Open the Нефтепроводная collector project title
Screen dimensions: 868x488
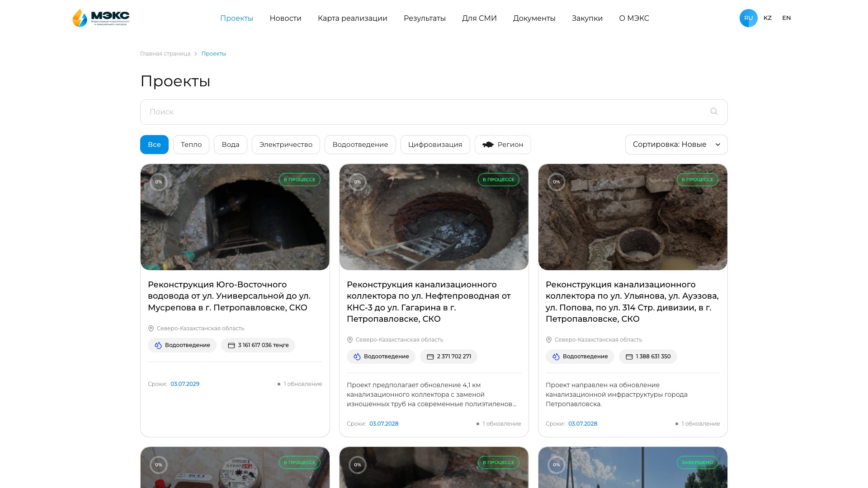429,302
